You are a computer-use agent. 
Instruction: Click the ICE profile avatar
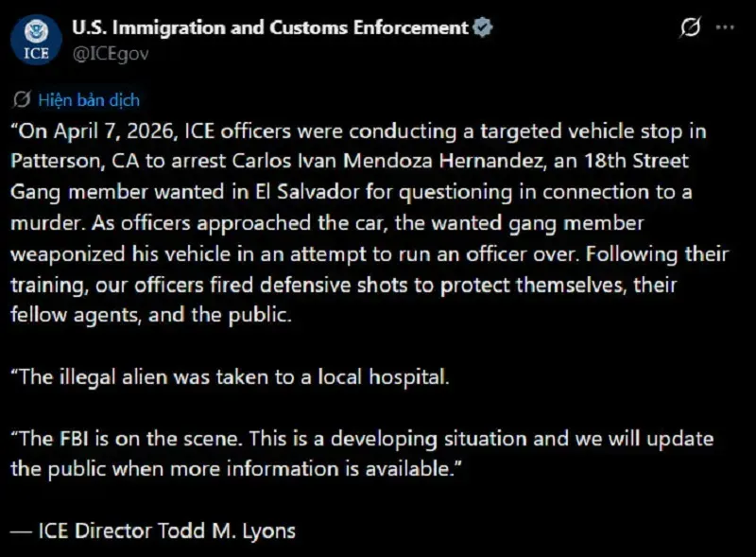(x=37, y=40)
